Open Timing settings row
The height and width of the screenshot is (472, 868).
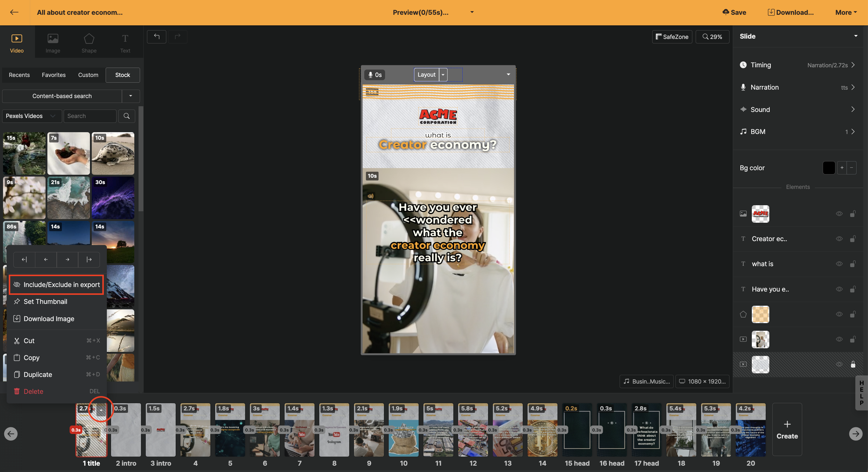[x=798, y=65]
